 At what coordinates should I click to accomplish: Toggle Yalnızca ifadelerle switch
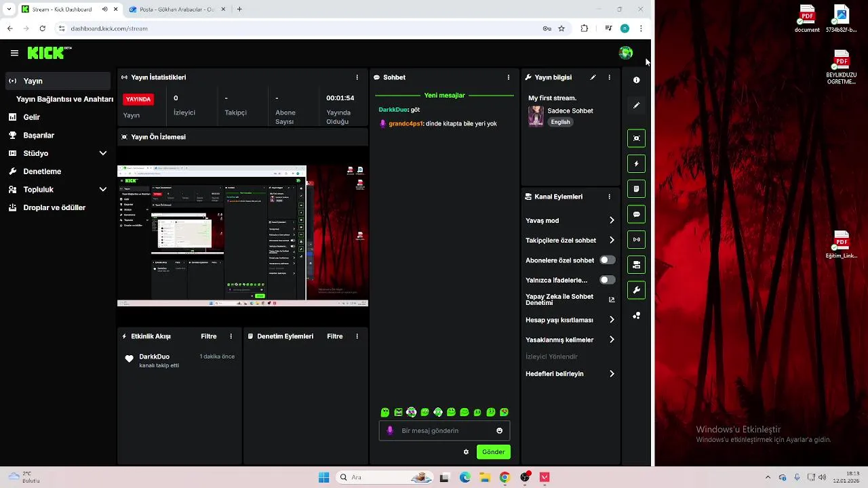pos(608,280)
